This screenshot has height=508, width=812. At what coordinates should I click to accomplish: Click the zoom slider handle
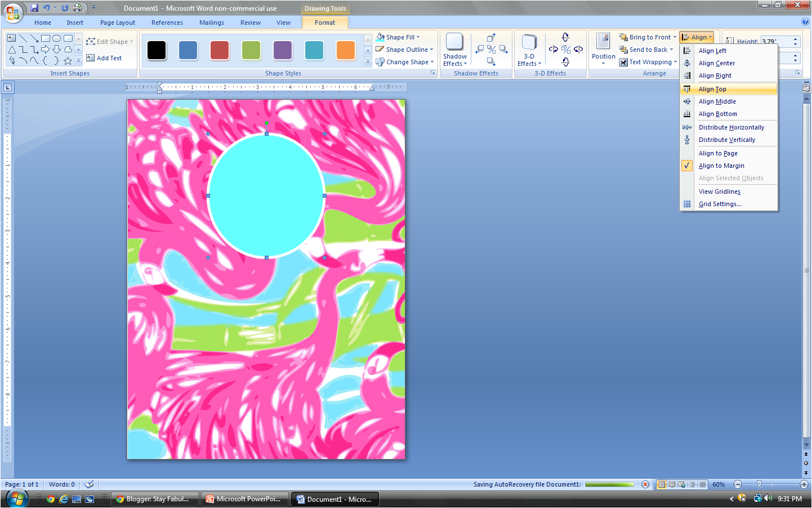tap(759, 484)
